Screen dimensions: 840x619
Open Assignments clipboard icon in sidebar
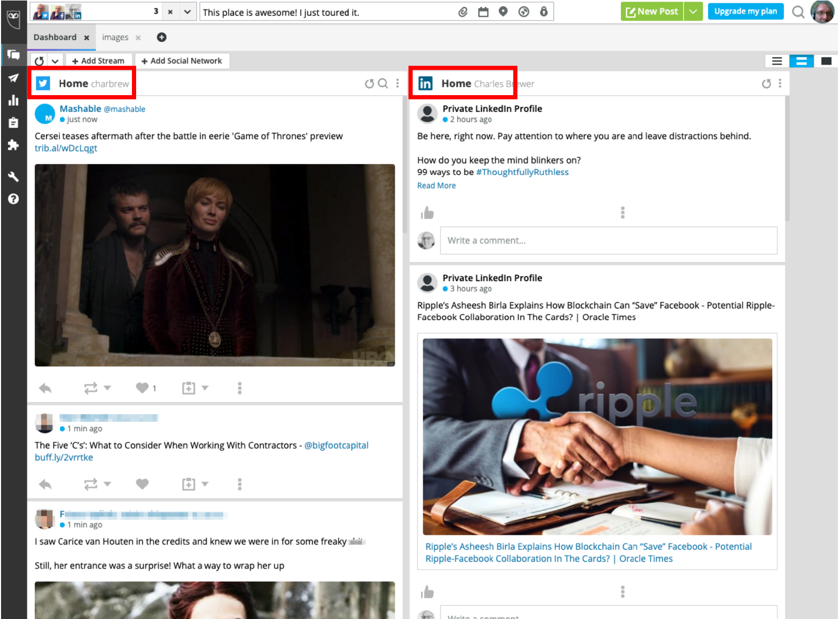pos(14,122)
